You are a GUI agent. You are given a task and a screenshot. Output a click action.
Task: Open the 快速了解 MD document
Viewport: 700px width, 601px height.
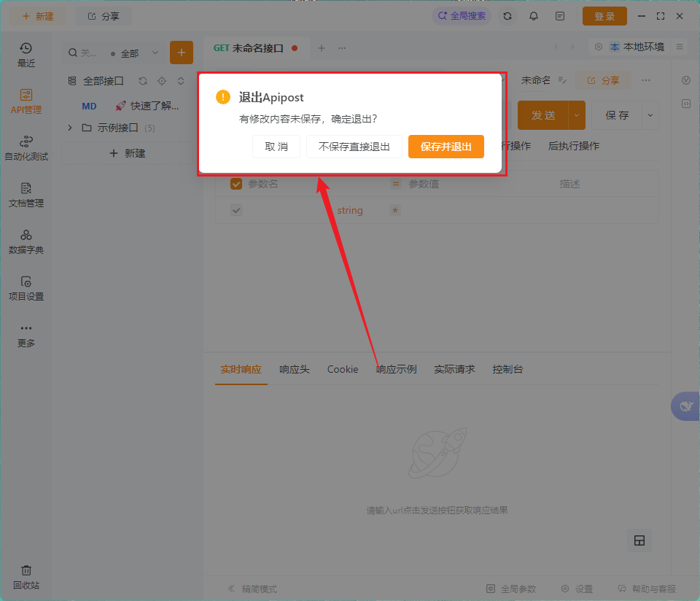coord(130,106)
